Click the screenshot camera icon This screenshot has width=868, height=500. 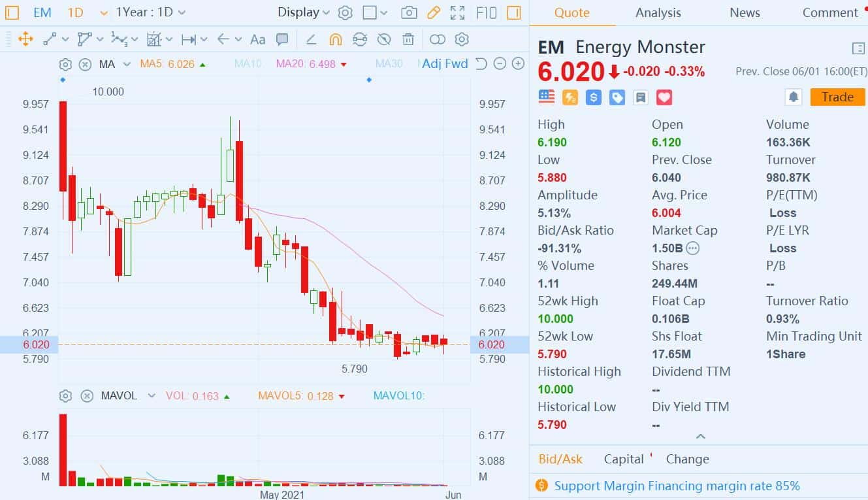(x=409, y=12)
